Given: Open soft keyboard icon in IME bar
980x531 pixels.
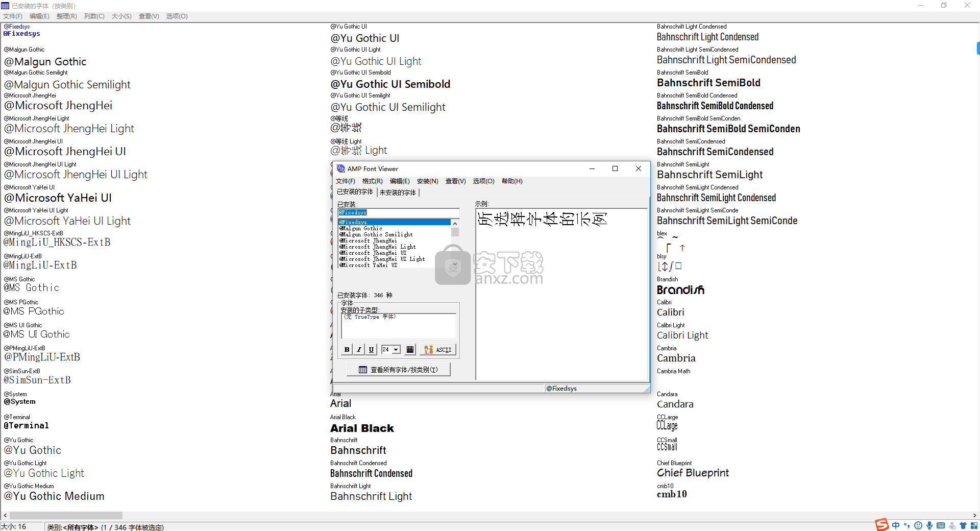Looking at the screenshot, I should click(x=941, y=525).
